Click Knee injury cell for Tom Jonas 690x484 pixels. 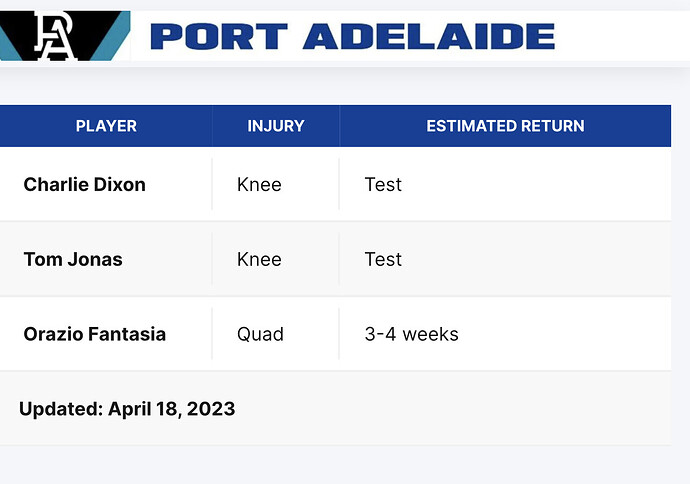pyautogui.click(x=259, y=259)
